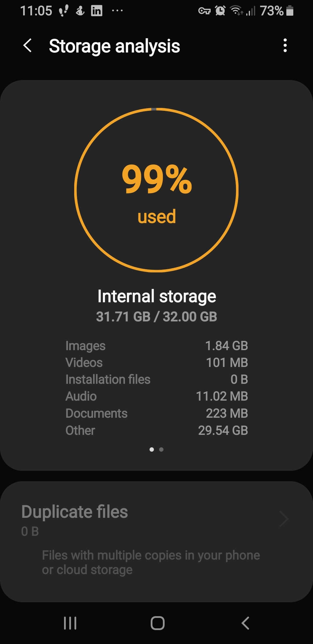
Task: Open the Duplicate files section
Action: (x=156, y=542)
